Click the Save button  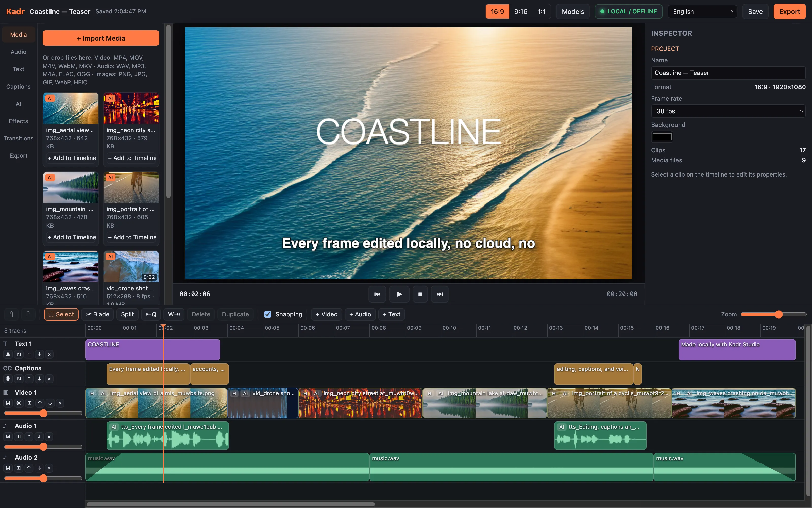click(x=755, y=11)
